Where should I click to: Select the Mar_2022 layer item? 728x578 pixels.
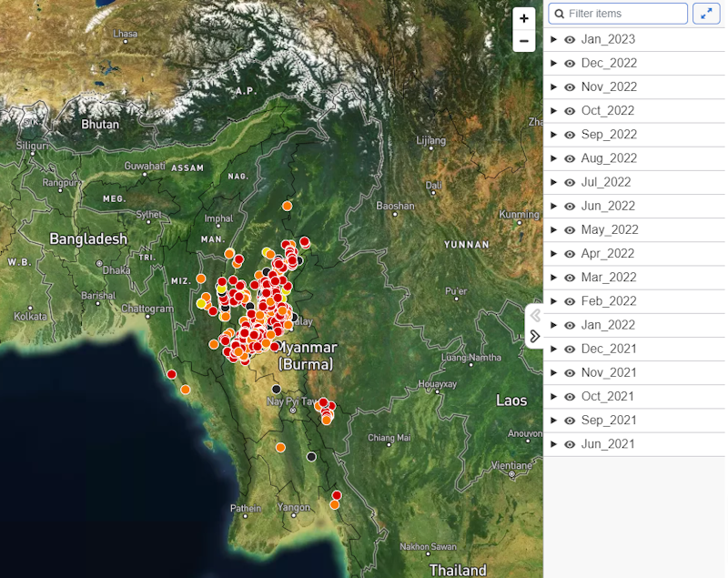click(x=608, y=278)
